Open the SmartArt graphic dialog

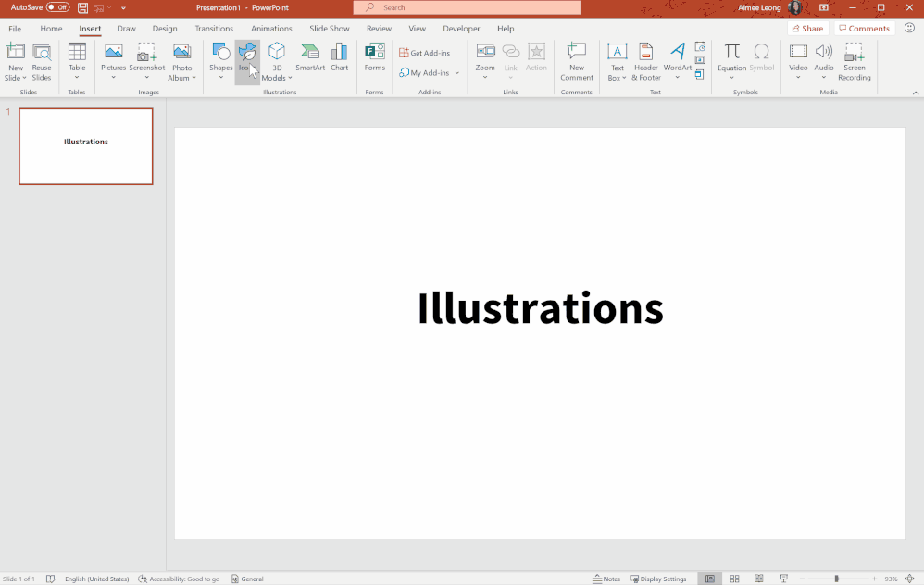310,58
